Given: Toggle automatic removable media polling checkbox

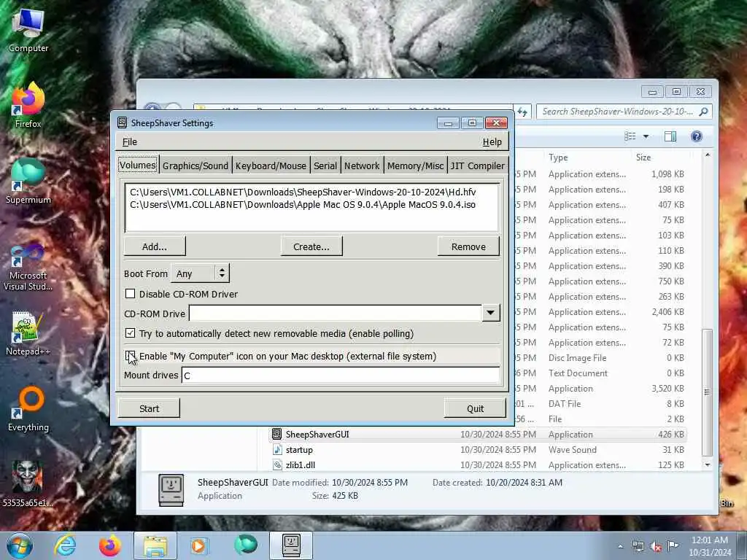Looking at the screenshot, I should coord(130,332).
